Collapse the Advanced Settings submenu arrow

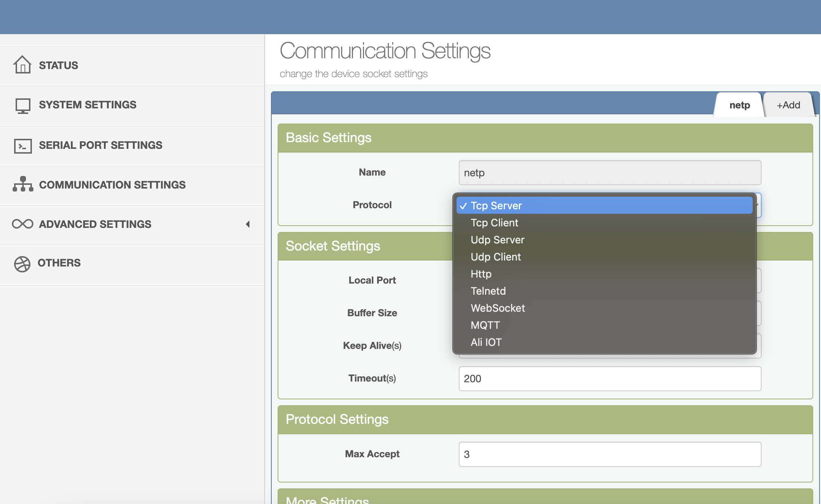click(248, 224)
